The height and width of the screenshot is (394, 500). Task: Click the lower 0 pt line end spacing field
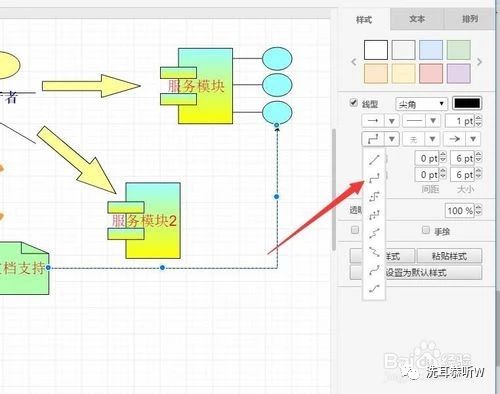[427, 175]
